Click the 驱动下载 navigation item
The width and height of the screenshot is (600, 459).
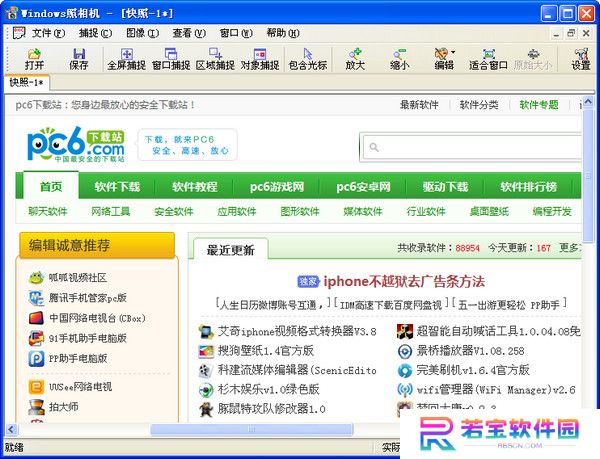coord(445,187)
